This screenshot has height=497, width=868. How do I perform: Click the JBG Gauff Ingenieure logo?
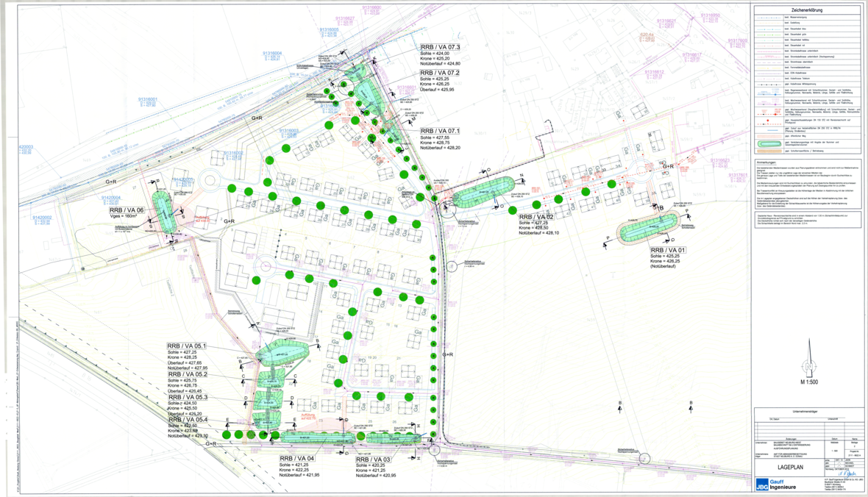point(779,484)
